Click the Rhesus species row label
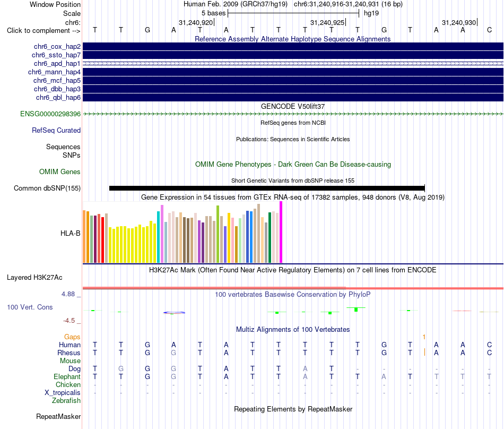Viewport: 504px width, 429px height. point(69,353)
